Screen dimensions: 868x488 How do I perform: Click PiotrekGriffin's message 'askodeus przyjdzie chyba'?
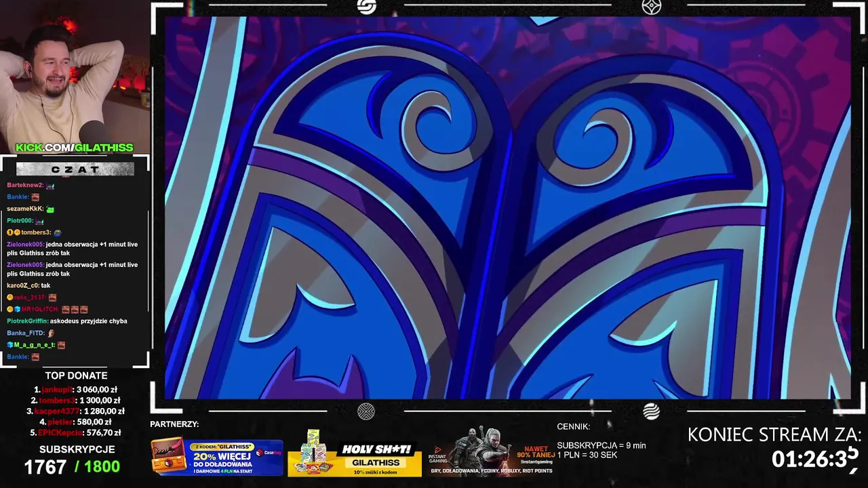[x=88, y=321]
